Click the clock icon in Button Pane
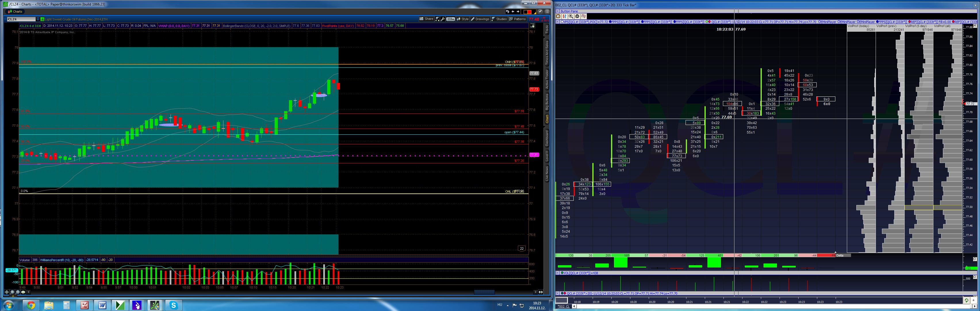 558,16
